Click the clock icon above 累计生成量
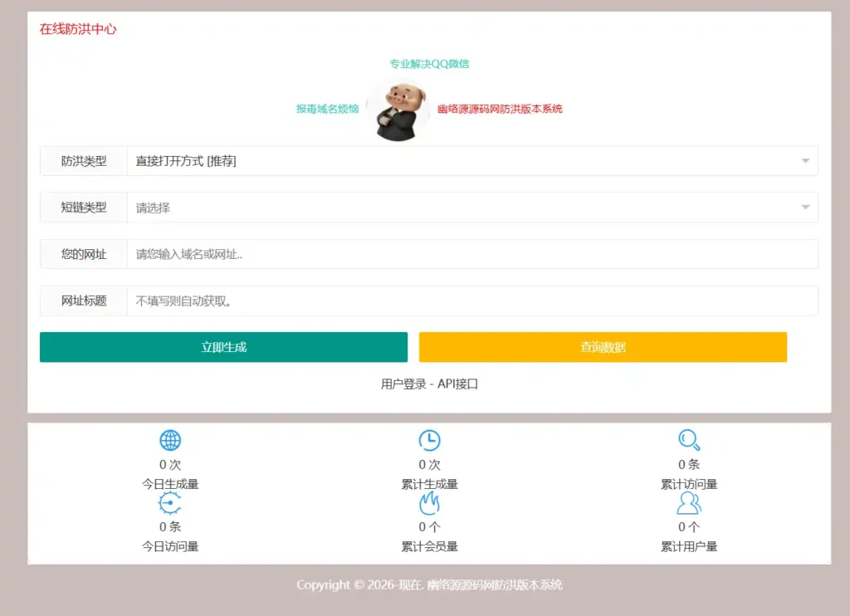850x616 pixels. coord(429,440)
